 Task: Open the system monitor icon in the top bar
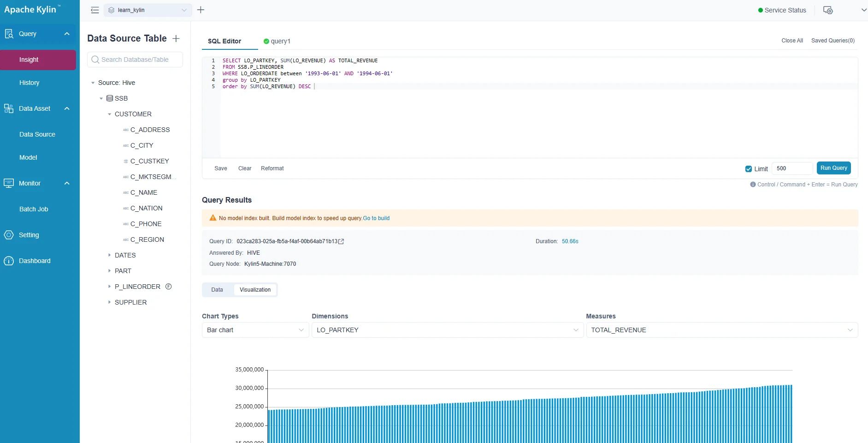828,10
